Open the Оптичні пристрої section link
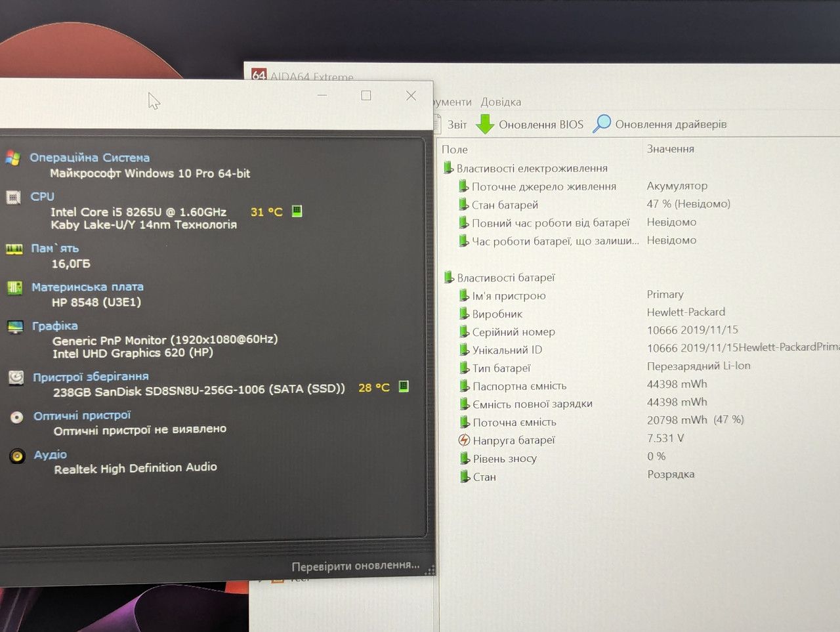This screenshot has height=632, width=840. 82,415
